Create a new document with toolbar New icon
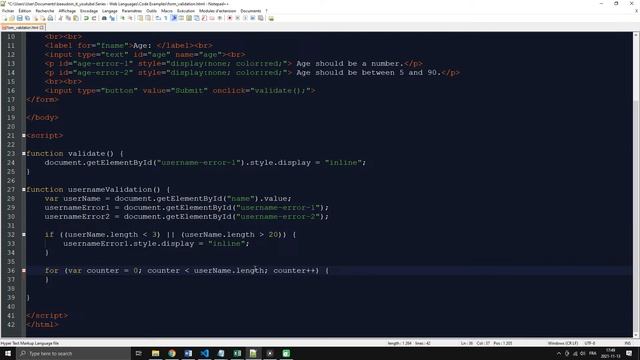The height and width of the screenshot is (360, 640). coord(4,18)
